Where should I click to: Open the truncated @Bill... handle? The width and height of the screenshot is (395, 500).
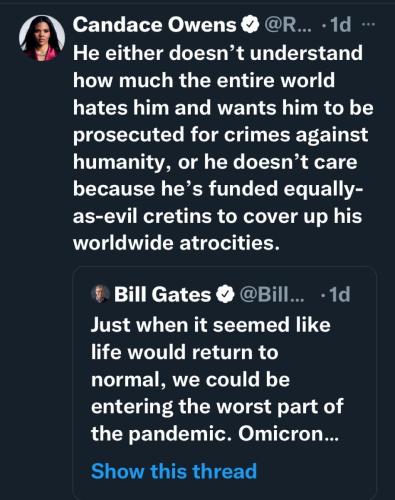tap(271, 295)
